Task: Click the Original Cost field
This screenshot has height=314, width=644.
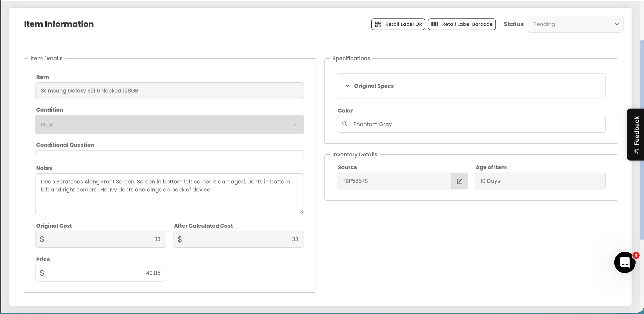Action: [101, 239]
